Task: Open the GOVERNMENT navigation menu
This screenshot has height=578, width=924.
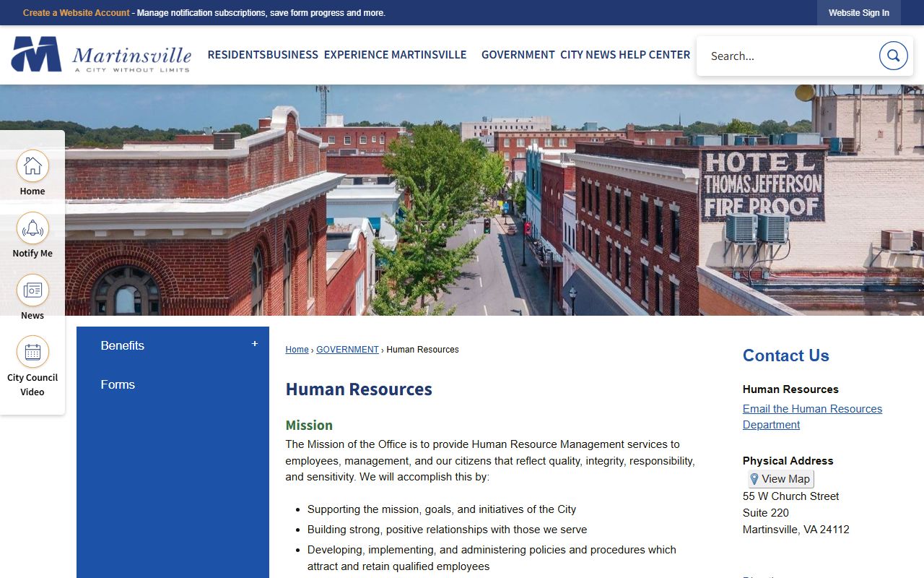Action: (518, 55)
